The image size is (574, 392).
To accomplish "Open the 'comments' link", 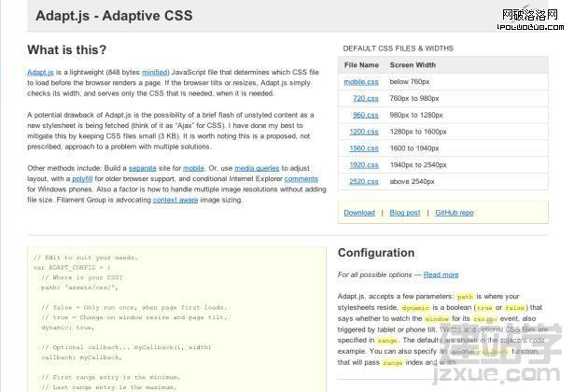I will (x=301, y=178).
